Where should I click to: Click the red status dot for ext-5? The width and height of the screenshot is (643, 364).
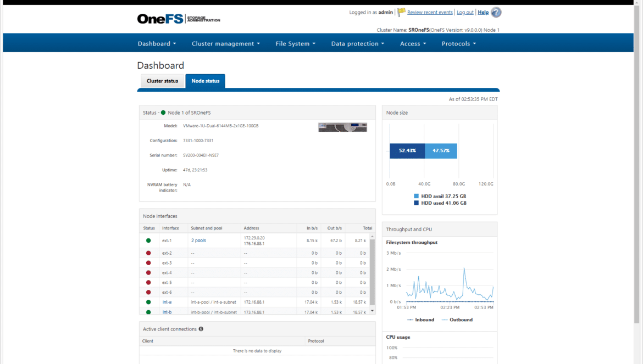pos(148,283)
